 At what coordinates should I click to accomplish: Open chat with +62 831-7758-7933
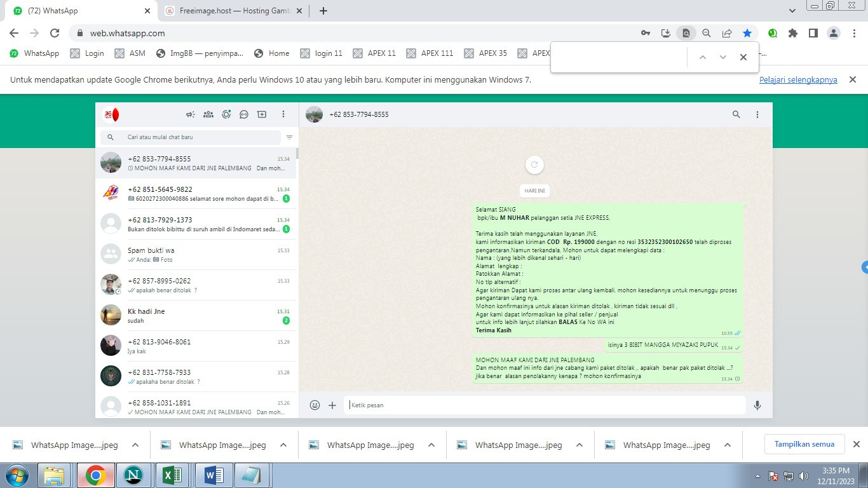(196, 377)
